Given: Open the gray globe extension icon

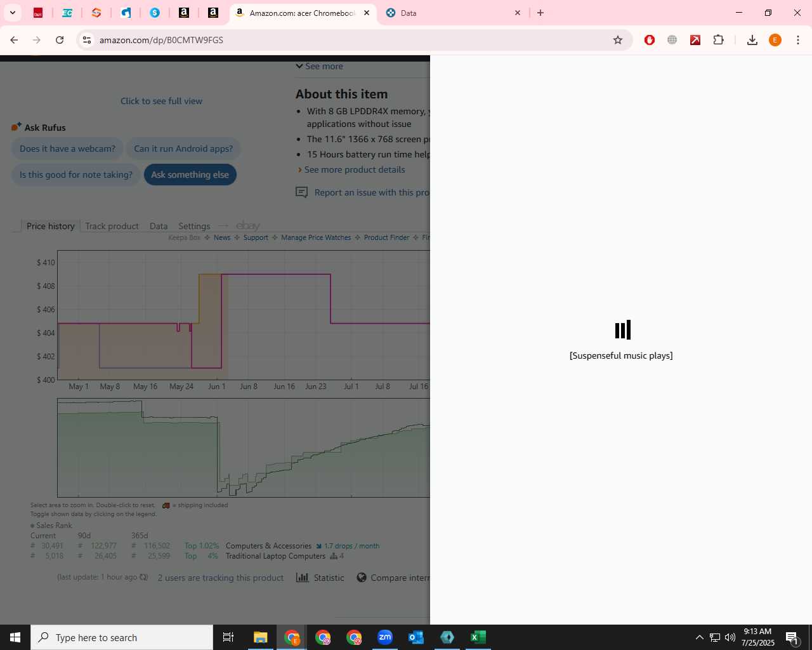Looking at the screenshot, I should click(672, 40).
